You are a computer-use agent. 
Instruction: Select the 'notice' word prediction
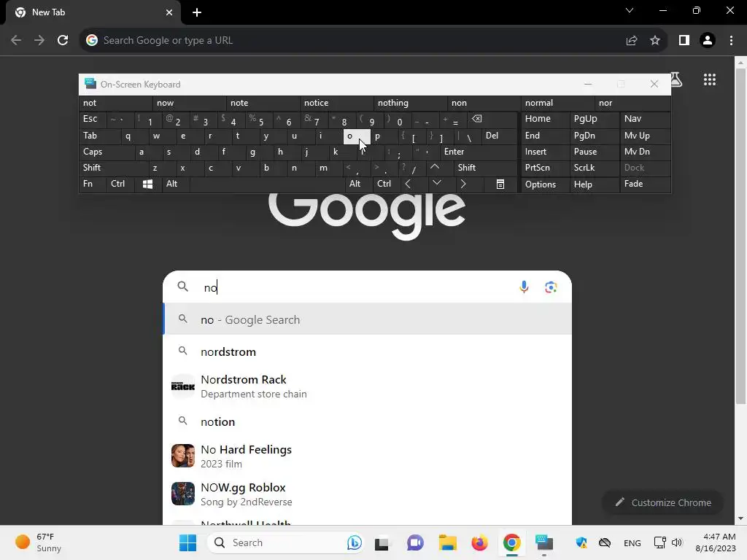337,103
